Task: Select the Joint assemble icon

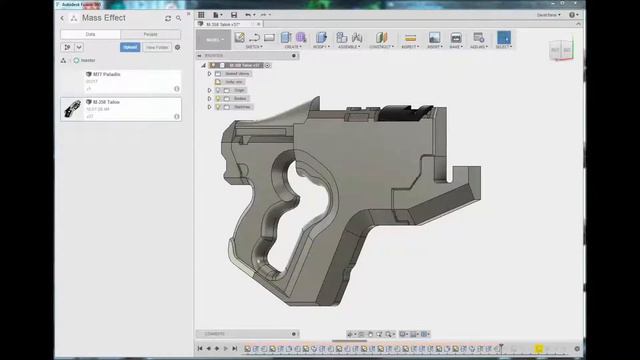Action: click(x=357, y=38)
